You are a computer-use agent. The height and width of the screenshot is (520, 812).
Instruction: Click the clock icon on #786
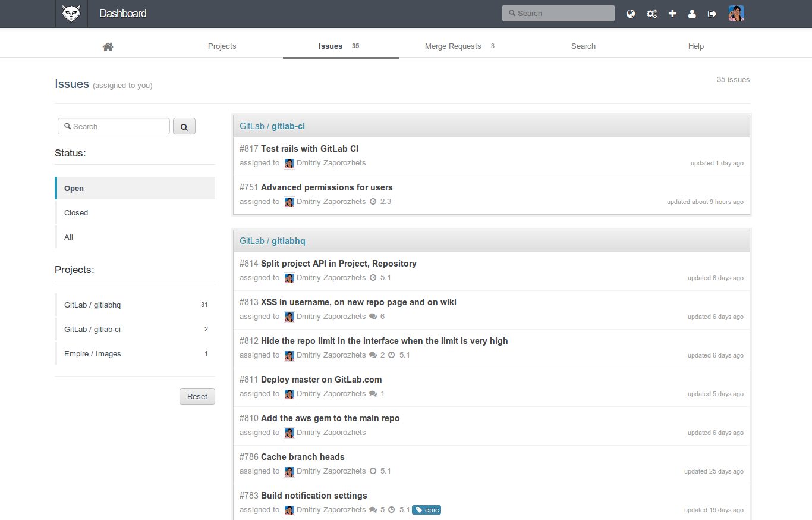(373, 471)
